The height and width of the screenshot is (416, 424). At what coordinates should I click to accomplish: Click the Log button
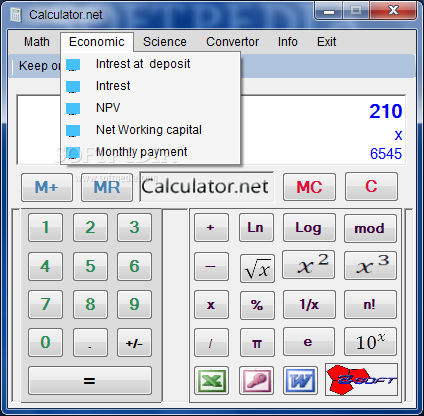(309, 227)
